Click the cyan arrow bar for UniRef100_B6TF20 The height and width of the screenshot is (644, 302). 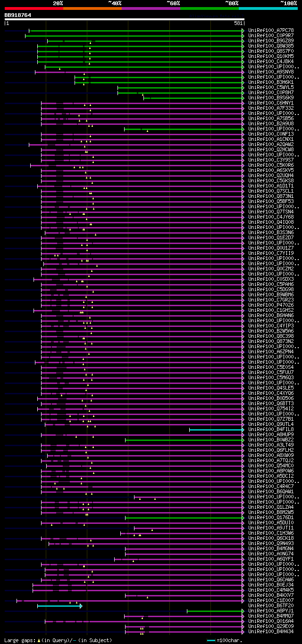coord(60,606)
